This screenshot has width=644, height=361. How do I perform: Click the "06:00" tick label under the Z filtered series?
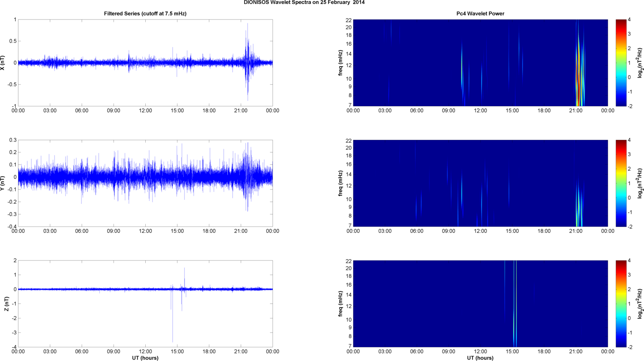[82, 352]
